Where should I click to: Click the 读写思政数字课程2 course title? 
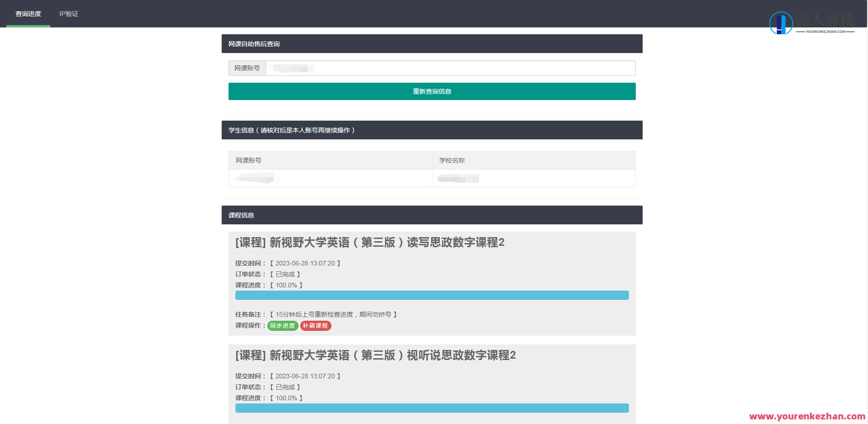pos(369,243)
